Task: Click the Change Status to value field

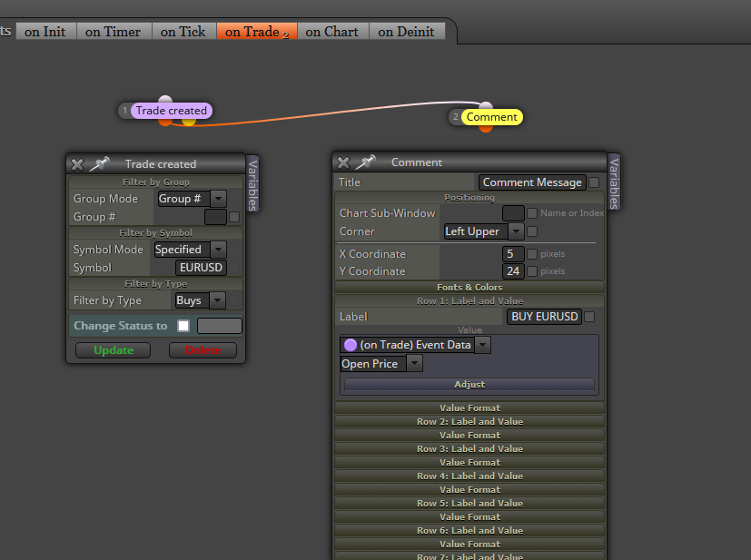Action: (x=220, y=326)
